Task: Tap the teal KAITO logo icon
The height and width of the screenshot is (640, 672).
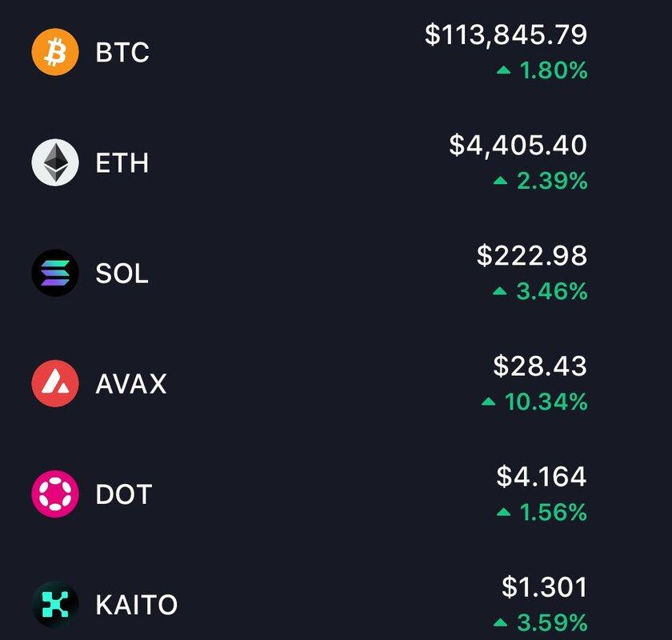Action: (55, 605)
